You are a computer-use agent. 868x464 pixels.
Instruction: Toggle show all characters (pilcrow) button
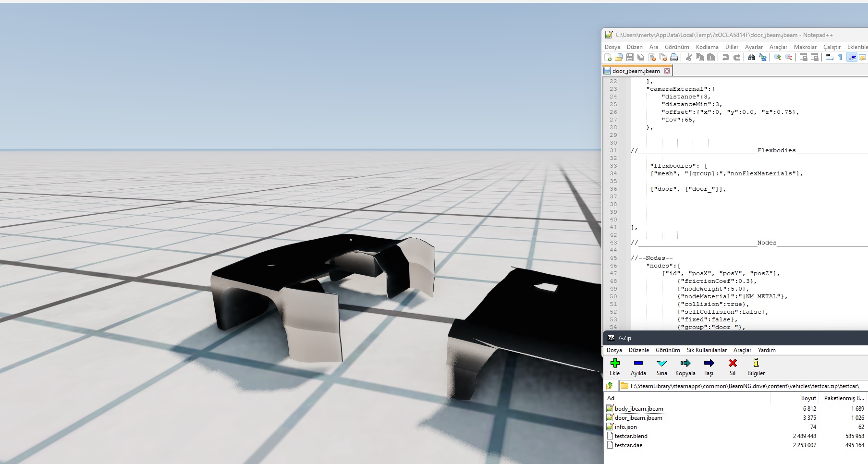(840, 58)
